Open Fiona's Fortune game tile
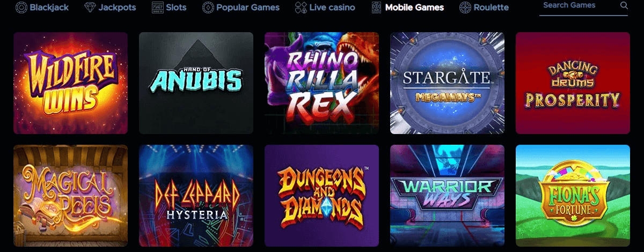 (x=573, y=196)
